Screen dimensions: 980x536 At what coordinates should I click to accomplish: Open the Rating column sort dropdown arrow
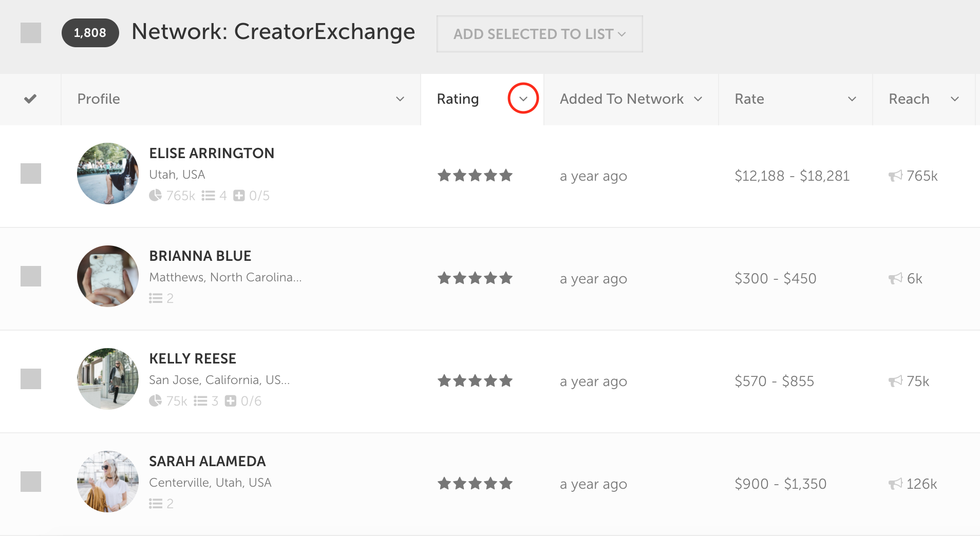[x=523, y=99]
